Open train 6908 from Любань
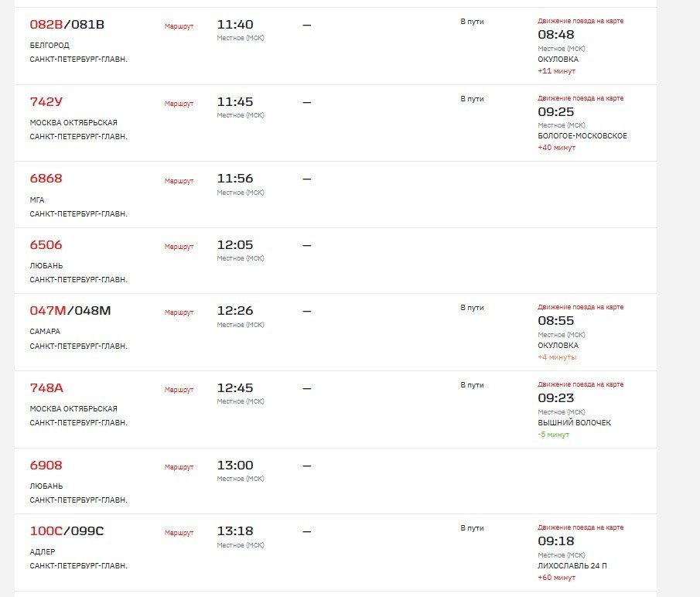Image resolution: width=700 pixels, height=597 pixels. (x=46, y=466)
